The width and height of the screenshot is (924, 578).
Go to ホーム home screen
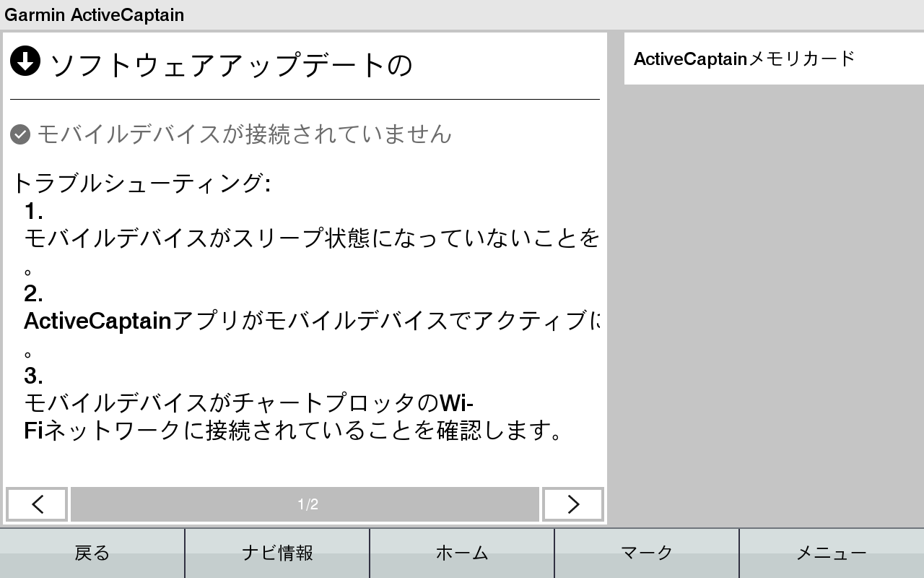pos(462,553)
